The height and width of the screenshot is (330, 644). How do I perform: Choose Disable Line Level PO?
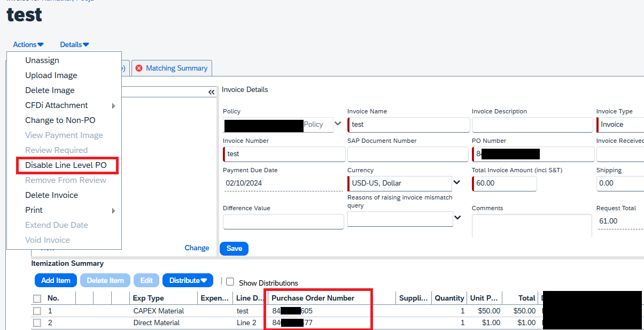click(x=66, y=165)
